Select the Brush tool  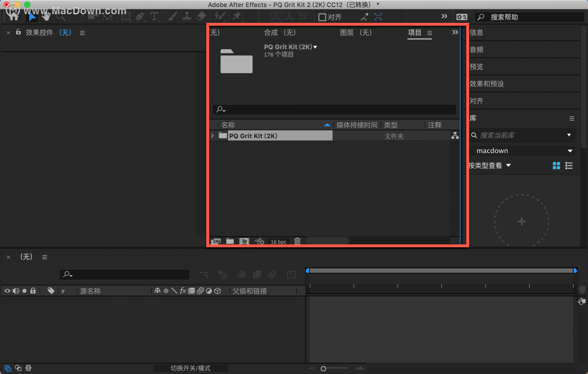click(173, 17)
